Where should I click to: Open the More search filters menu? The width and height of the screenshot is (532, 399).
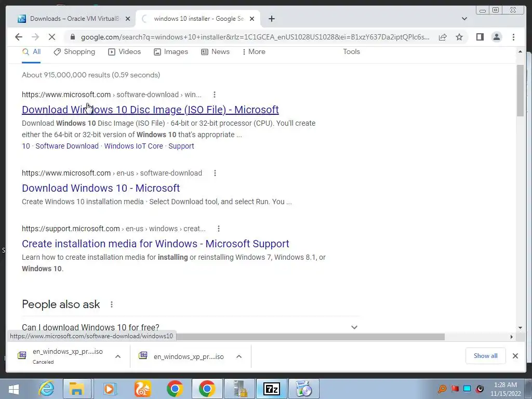coord(254,52)
